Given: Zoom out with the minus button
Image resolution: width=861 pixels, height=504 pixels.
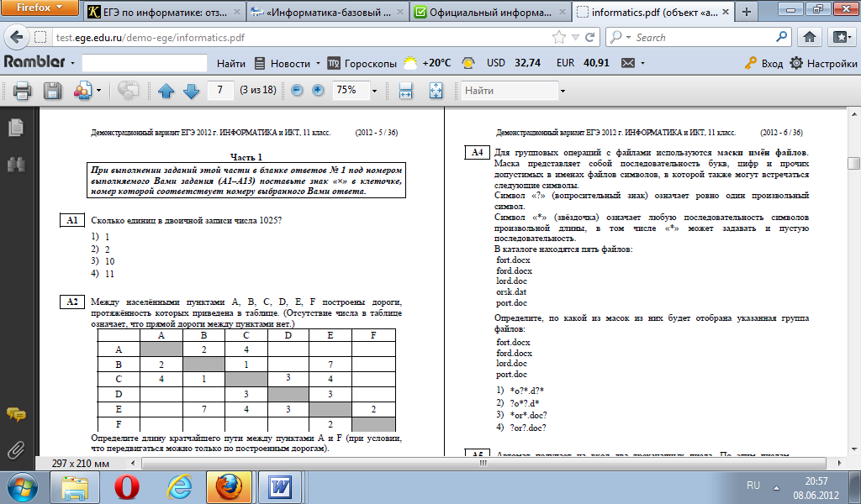Looking at the screenshot, I should [x=297, y=90].
